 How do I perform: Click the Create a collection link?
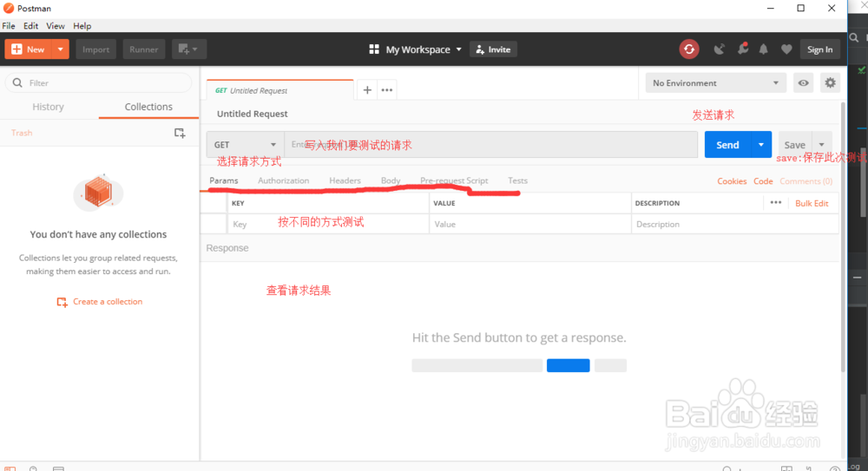point(100,302)
